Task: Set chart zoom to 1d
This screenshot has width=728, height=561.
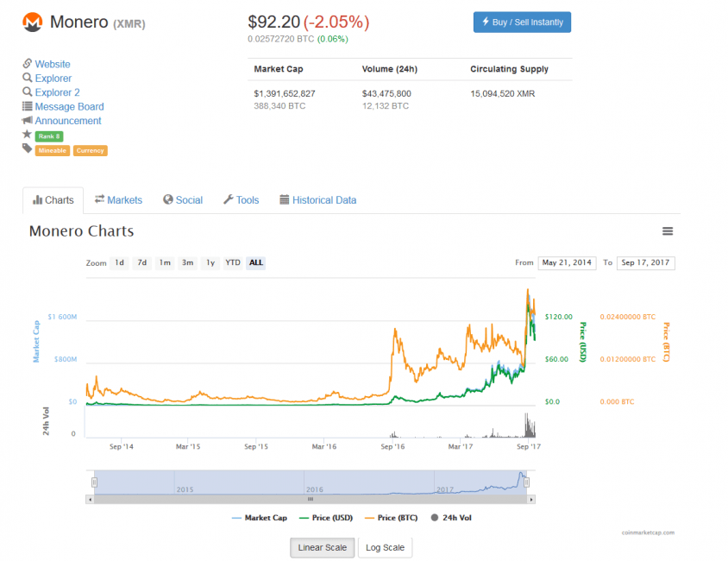Action: tap(119, 263)
